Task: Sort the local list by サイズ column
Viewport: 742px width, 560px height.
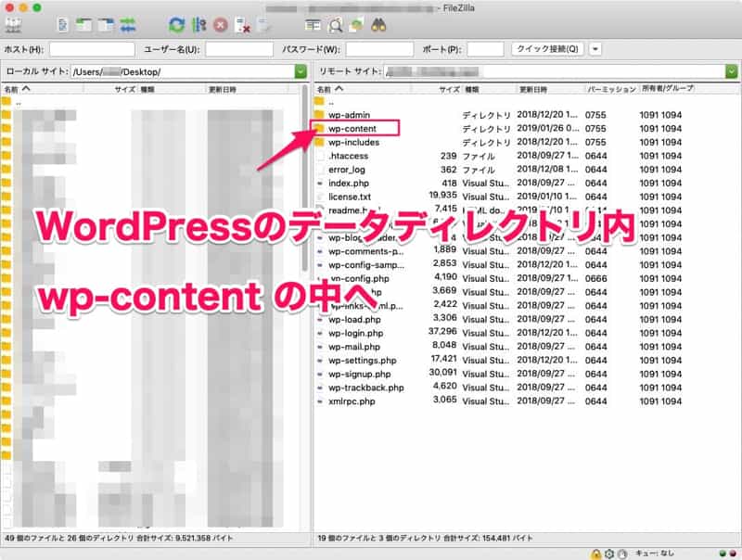Action: pyautogui.click(x=110, y=89)
